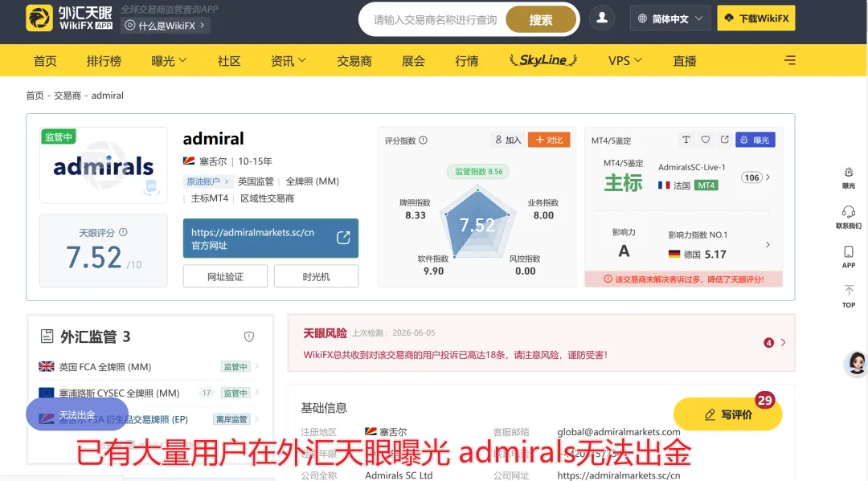The width and height of the screenshot is (868, 481).
Task: Open the 排行榜 navigation tab
Action: 104,61
